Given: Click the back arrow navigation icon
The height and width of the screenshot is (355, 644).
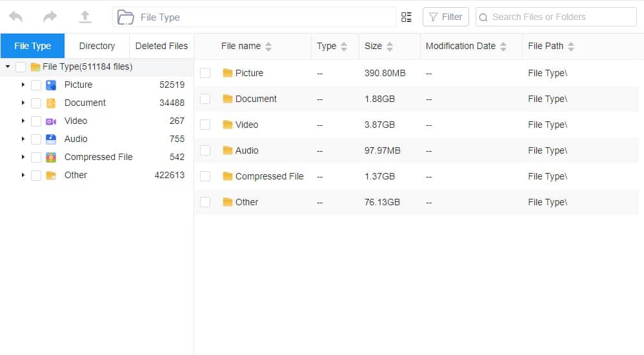Looking at the screenshot, I should click(16, 17).
